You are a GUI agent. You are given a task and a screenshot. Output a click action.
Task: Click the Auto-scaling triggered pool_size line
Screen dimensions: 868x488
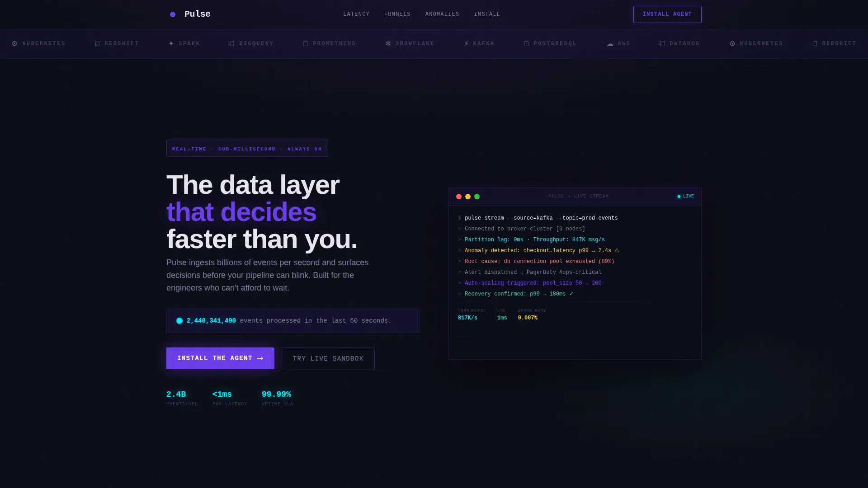tap(533, 283)
